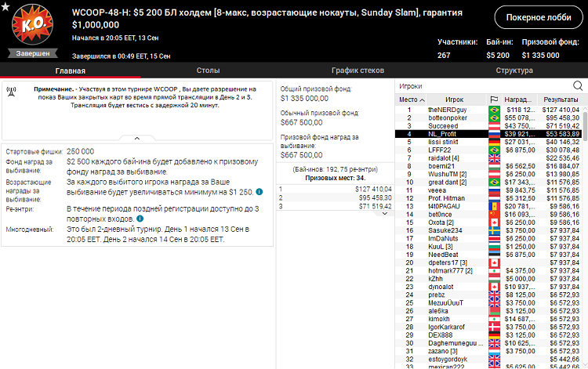Click the Игроки search field
Viewport: 588px width, 369px height.
click(482, 85)
